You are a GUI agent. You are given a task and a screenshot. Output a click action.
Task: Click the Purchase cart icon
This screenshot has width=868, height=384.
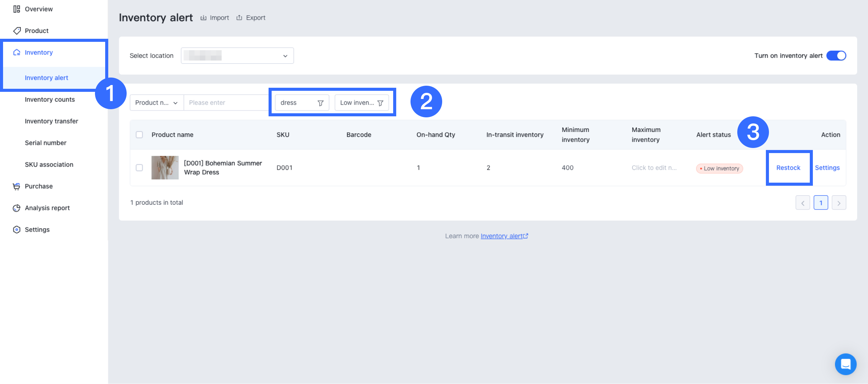[x=16, y=186]
